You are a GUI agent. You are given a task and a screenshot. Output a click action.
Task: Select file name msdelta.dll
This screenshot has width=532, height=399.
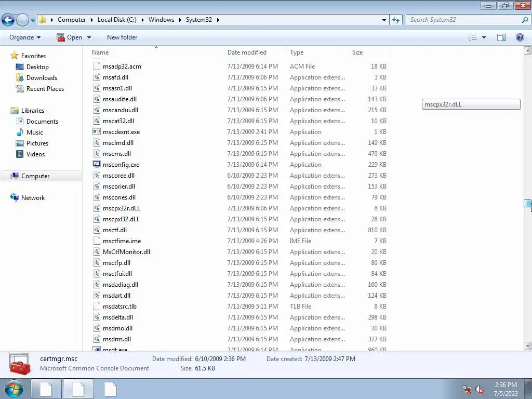118,317
